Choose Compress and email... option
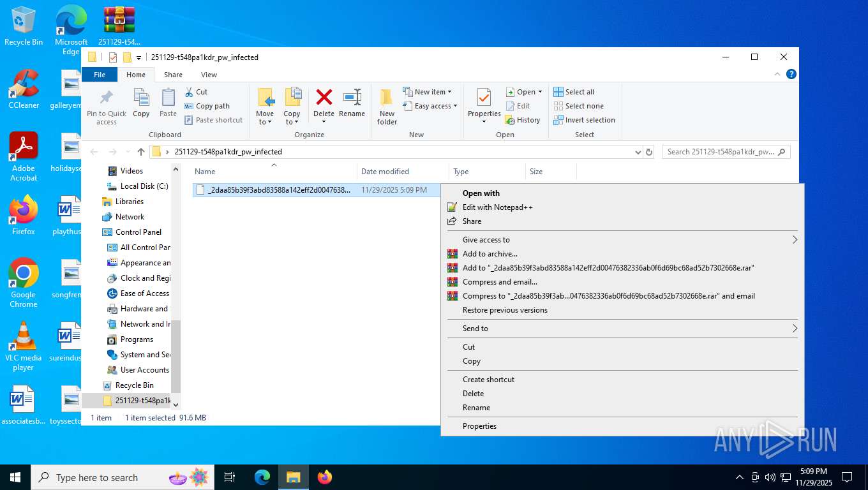This screenshot has height=490, width=868. point(622,282)
